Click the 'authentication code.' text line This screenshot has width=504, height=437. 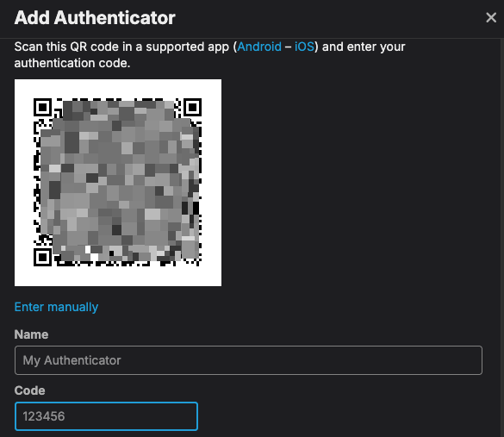(x=72, y=63)
